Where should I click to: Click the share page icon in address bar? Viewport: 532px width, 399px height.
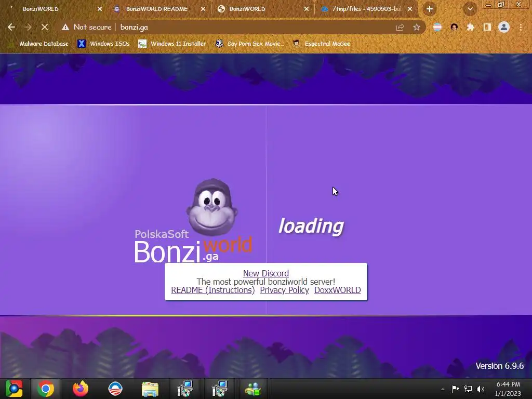400,27
